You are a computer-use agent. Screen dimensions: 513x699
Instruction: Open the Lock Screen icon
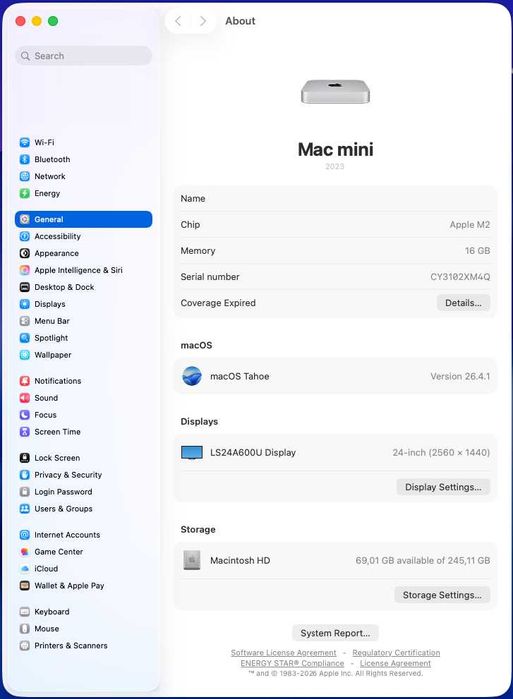25,458
